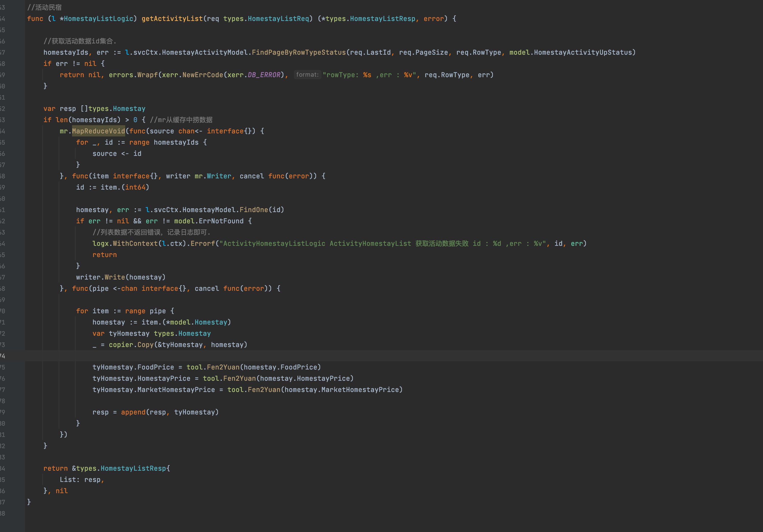The width and height of the screenshot is (763, 532).
Task: Click the DB_ERROR constant
Action: click(x=264, y=75)
